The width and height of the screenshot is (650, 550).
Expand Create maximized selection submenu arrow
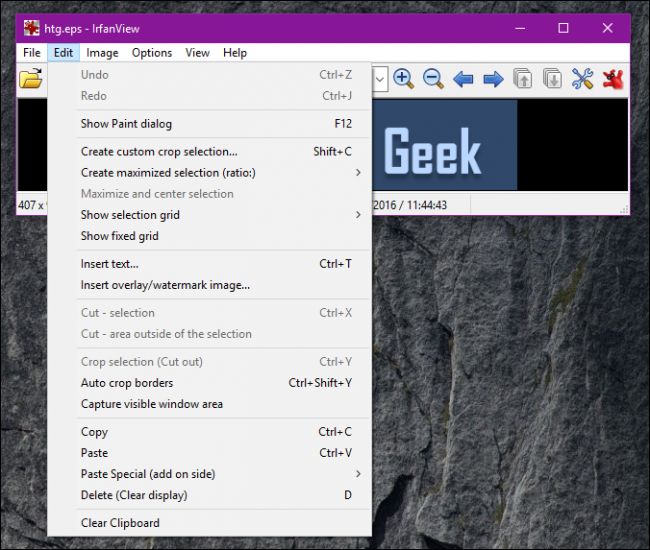(x=358, y=172)
